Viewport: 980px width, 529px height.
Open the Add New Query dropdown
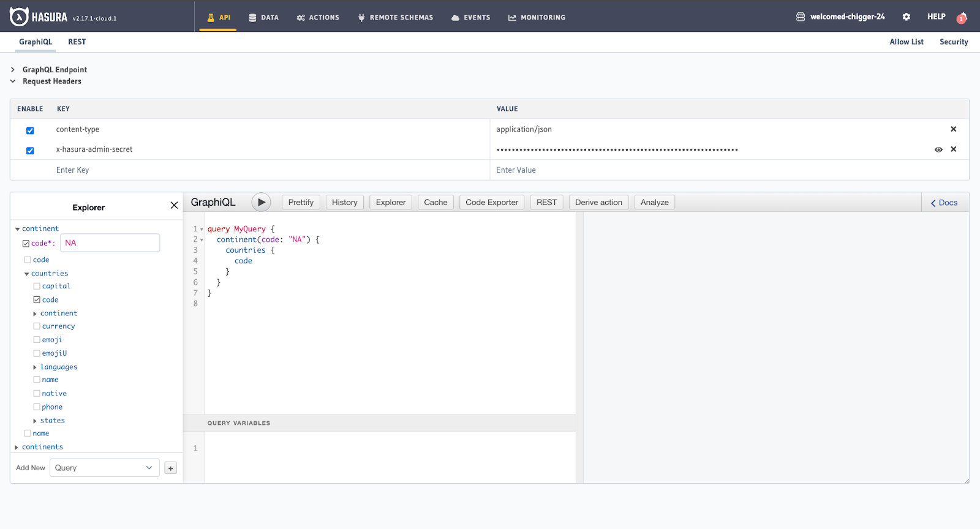pyautogui.click(x=104, y=468)
